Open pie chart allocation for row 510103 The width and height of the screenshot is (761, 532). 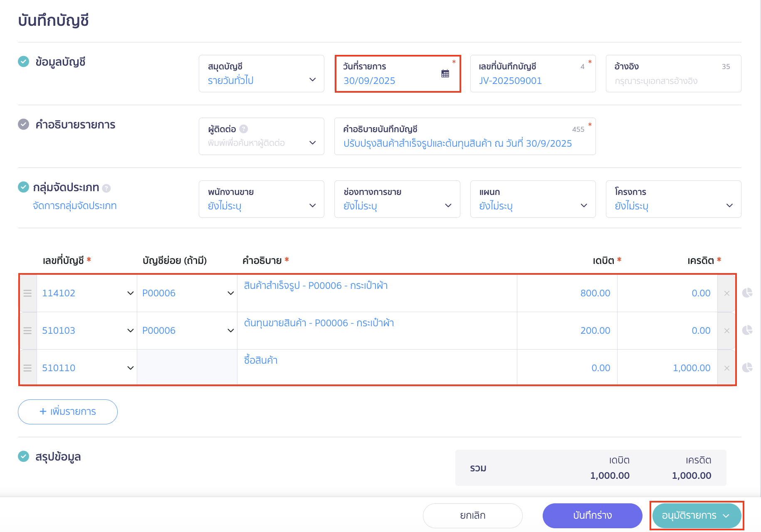coord(747,330)
